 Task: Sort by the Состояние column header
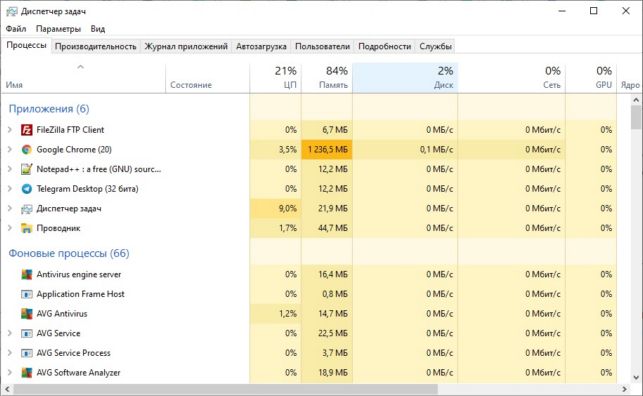(207, 78)
